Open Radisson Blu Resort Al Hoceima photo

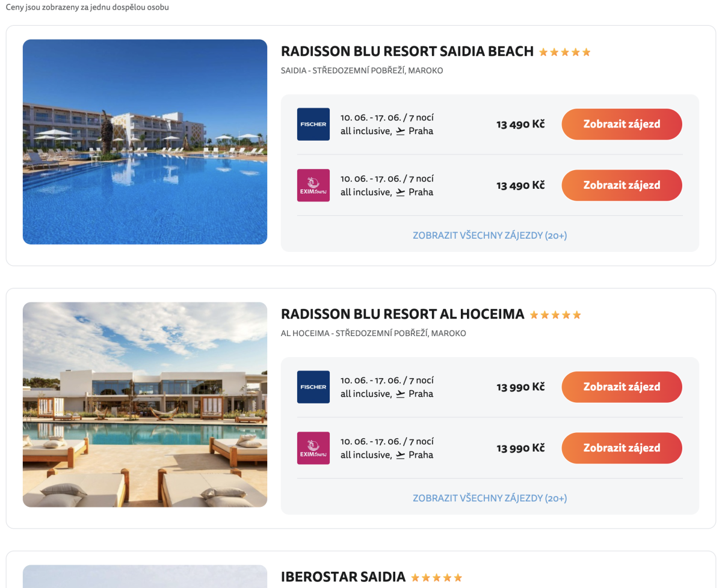pyautogui.click(x=145, y=405)
